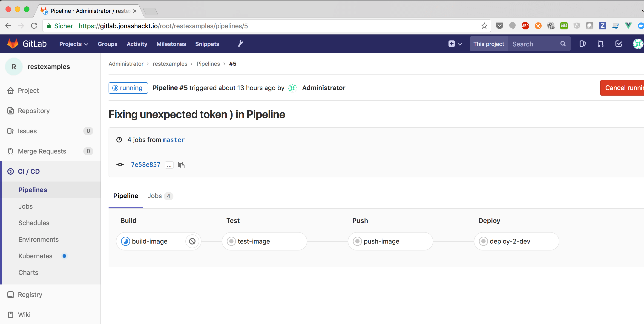Click the AdBlock Plus extension icon
Image resolution: width=644 pixels, height=324 pixels.
click(x=525, y=26)
